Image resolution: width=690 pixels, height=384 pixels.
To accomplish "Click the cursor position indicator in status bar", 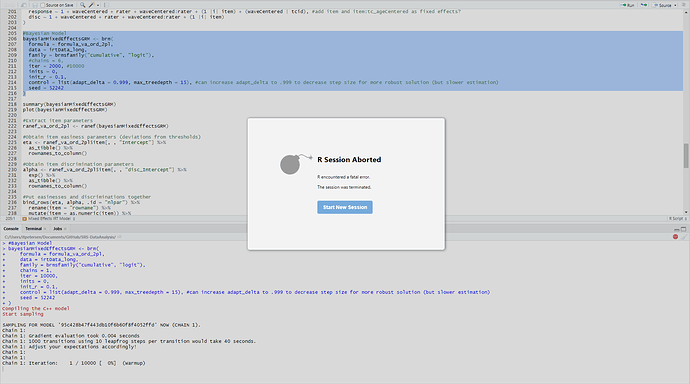I will tap(10, 219).
